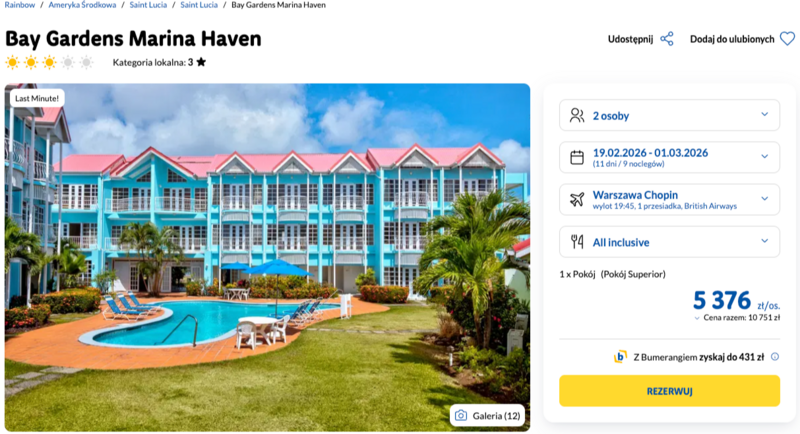Click the heart favorites icon
The image size is (800, 434).
click(x=787, y=39)
